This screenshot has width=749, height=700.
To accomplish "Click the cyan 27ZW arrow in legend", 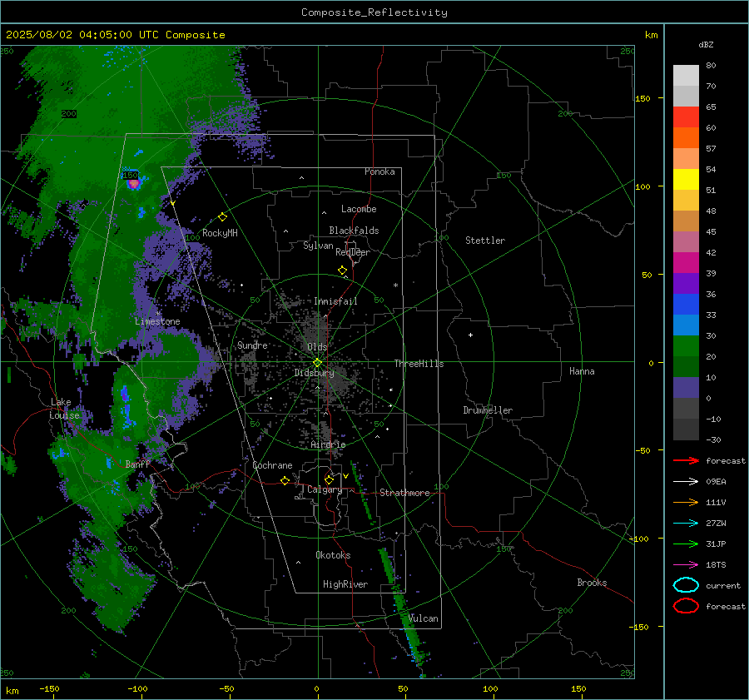I will pos(686,524).
